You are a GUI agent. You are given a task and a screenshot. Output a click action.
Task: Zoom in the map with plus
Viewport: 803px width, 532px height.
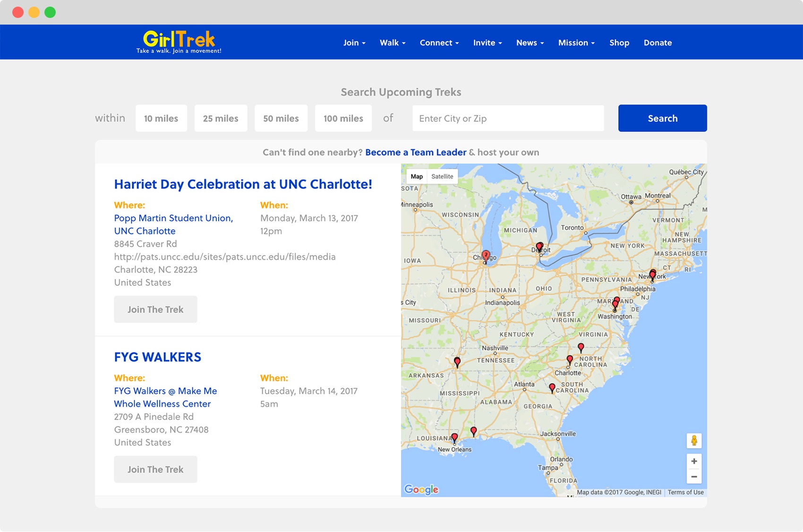pos(694,461)
